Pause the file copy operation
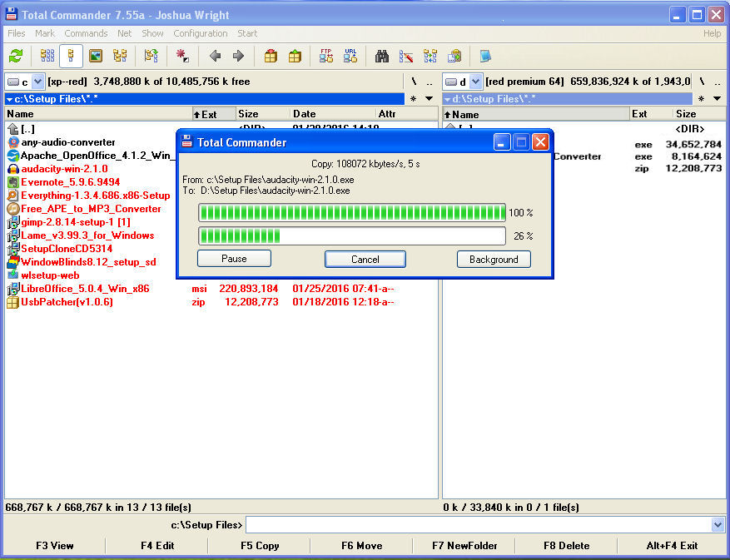 234,259
